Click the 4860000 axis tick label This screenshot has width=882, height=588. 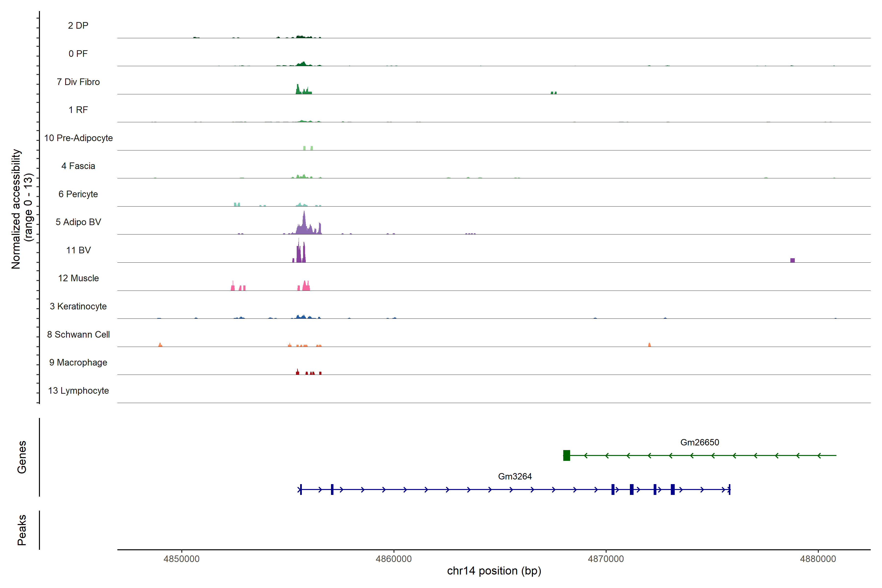393,559
